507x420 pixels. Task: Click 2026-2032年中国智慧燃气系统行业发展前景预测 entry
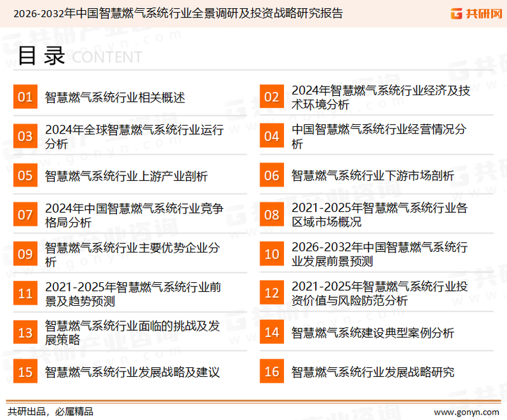(379, 254)
